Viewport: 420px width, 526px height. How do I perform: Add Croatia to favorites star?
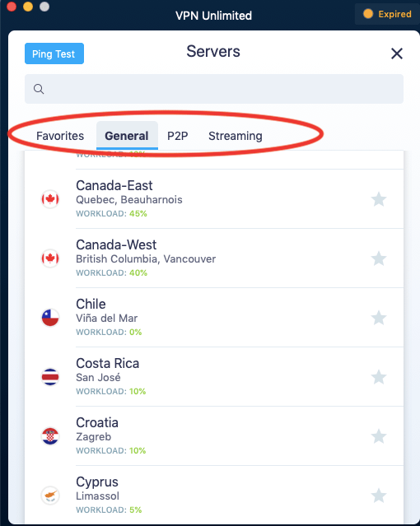pos(379,436)
